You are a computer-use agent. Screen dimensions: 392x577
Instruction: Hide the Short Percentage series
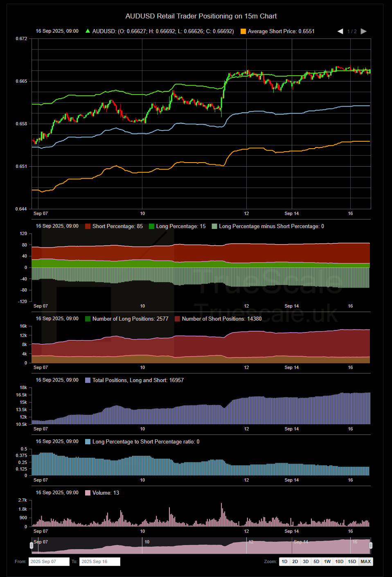coord(88,226)
